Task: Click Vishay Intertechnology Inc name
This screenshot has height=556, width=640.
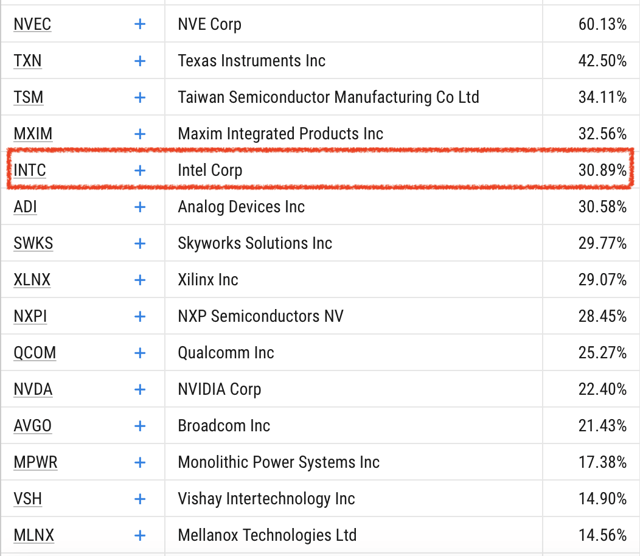Action: click(x=267, y=499)
